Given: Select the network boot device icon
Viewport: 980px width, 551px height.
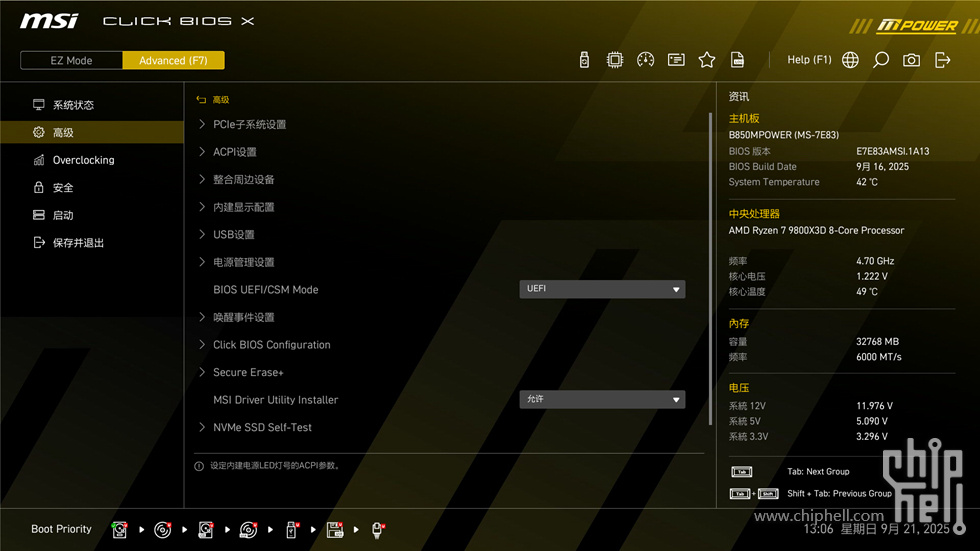Looking at the screenshot, I should click(x=378, y=530).
